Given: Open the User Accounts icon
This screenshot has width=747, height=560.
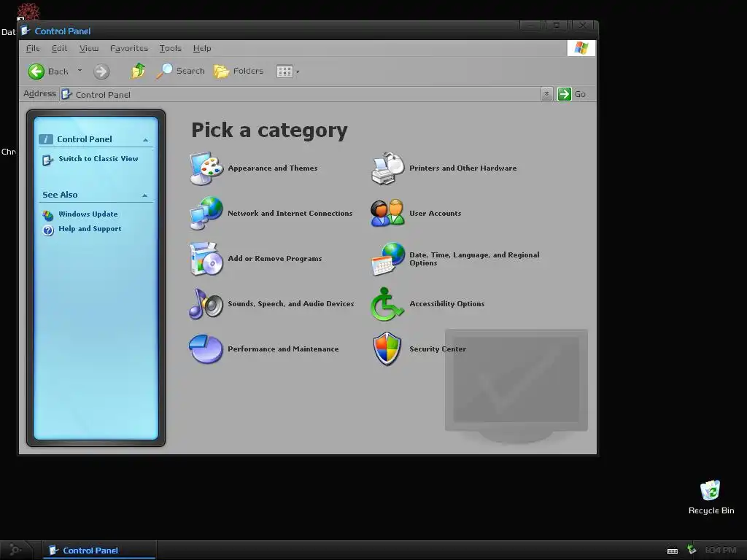Looking at the screenshot, I should [388, 214].
